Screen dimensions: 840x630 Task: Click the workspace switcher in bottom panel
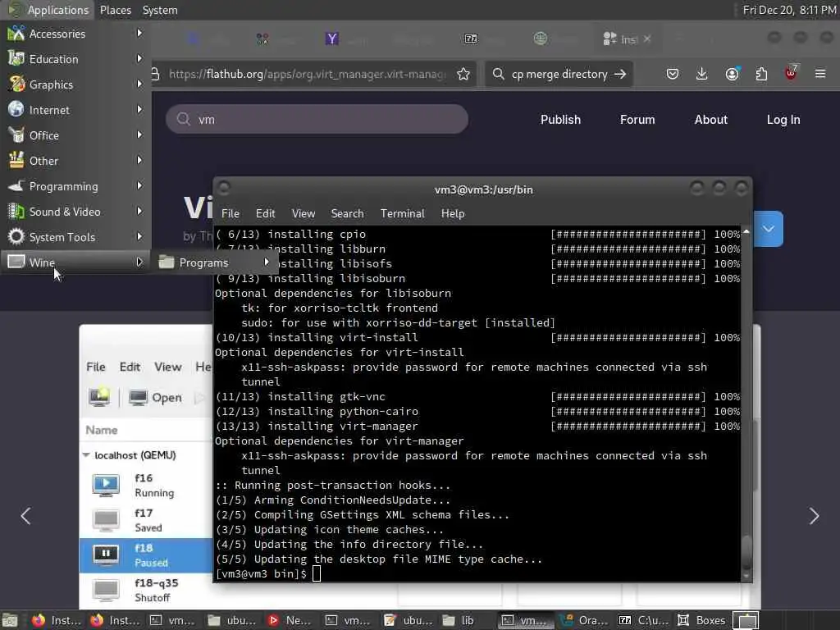tap(745, 620)
